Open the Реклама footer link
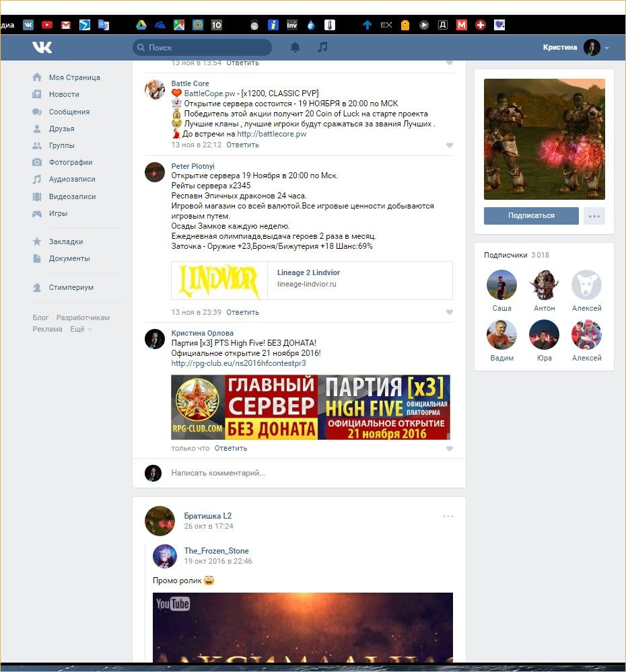Image resolution: width=626 pixels, height=672 pixels. (x=47, y=329)
